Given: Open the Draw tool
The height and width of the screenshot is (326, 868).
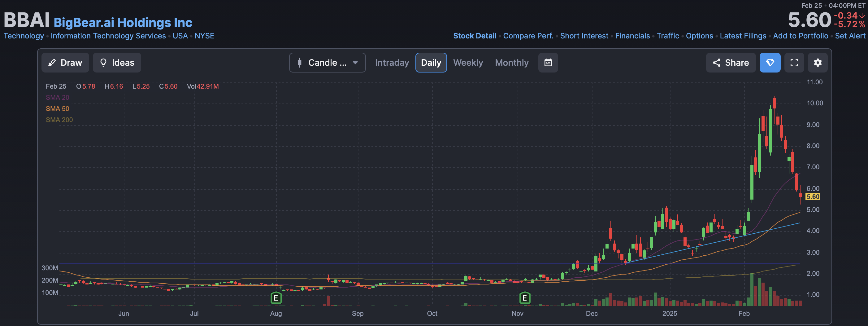Looking at the screenshot, I should tap(65, 62).
